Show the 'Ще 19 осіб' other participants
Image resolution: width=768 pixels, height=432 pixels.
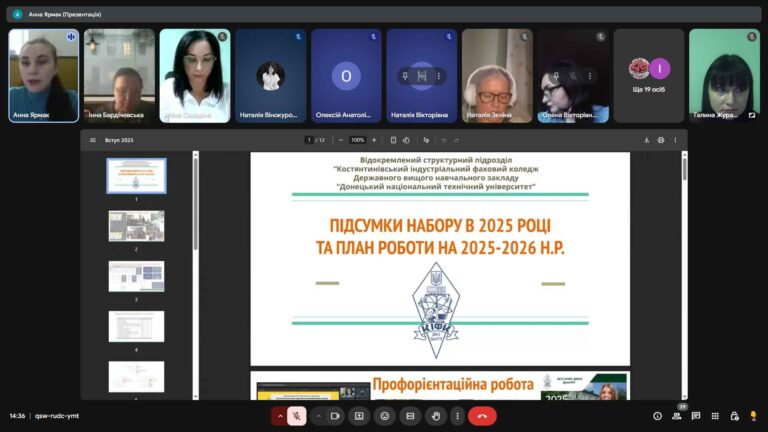point(648,75)
